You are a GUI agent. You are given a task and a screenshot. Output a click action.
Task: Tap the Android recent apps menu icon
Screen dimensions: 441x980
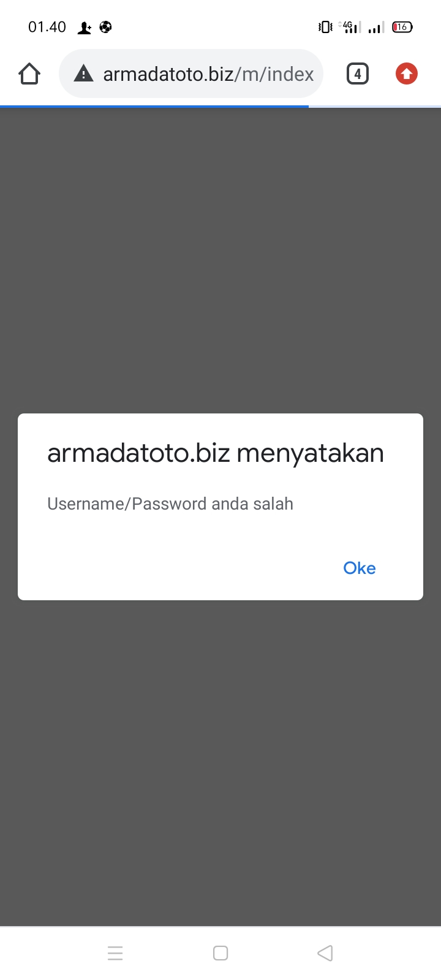point(115,953)
